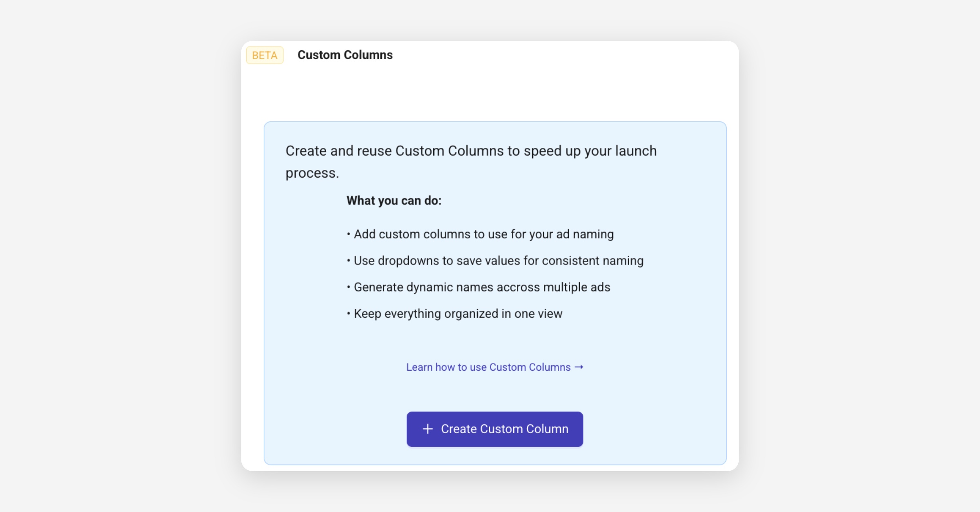This screenshot has height=512, width=980.
Task: Click the "Generate dynamic names" bullet text
Action: point(482,287)
